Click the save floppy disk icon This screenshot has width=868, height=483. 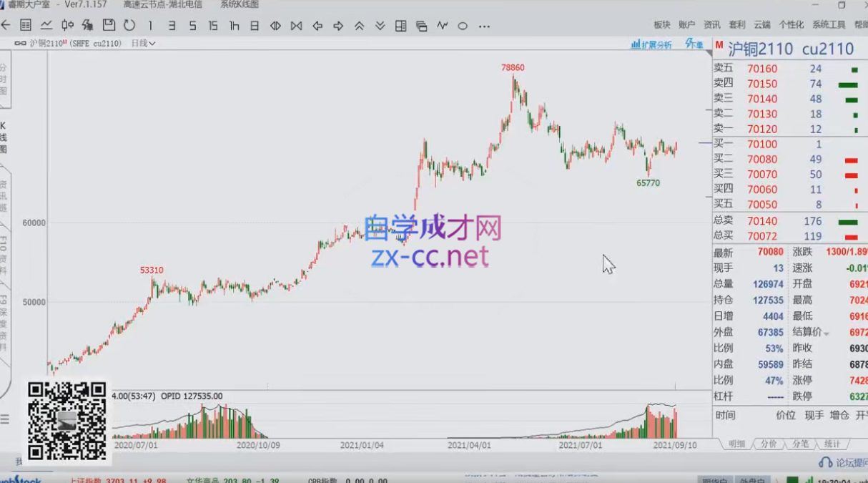tap(109, 26)
